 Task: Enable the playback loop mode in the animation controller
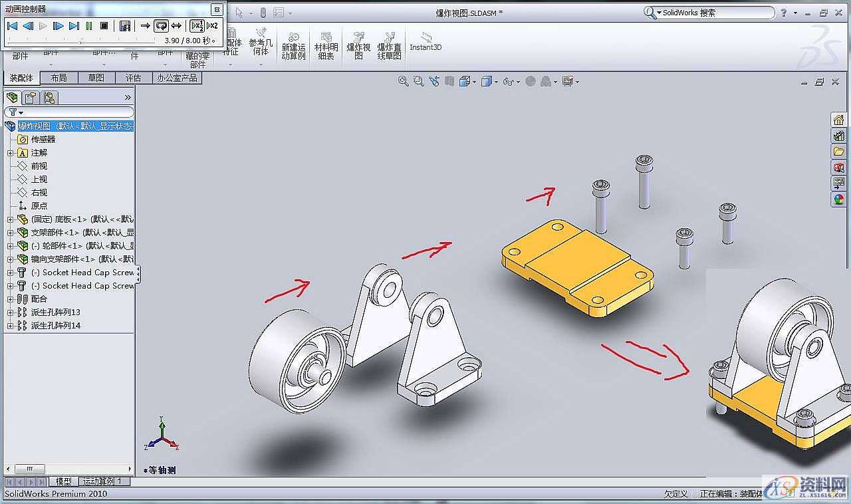click(x=162, y=26)
